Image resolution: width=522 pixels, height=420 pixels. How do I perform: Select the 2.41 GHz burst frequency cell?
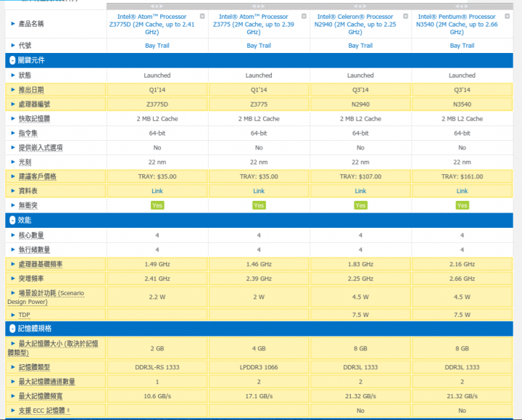pyautogui.click(x=157, y=279)
